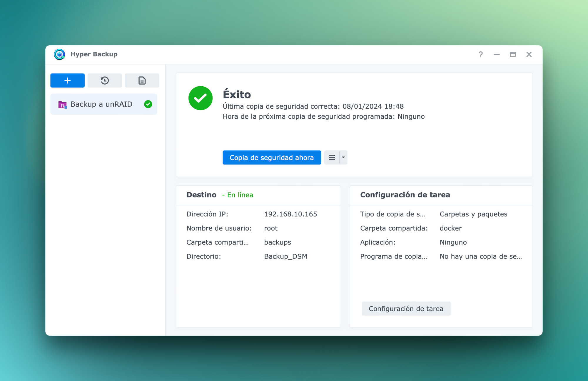Click the Programa de copia... label
Image resolution: width=588 pixels, height=381 pixels.
393,256
